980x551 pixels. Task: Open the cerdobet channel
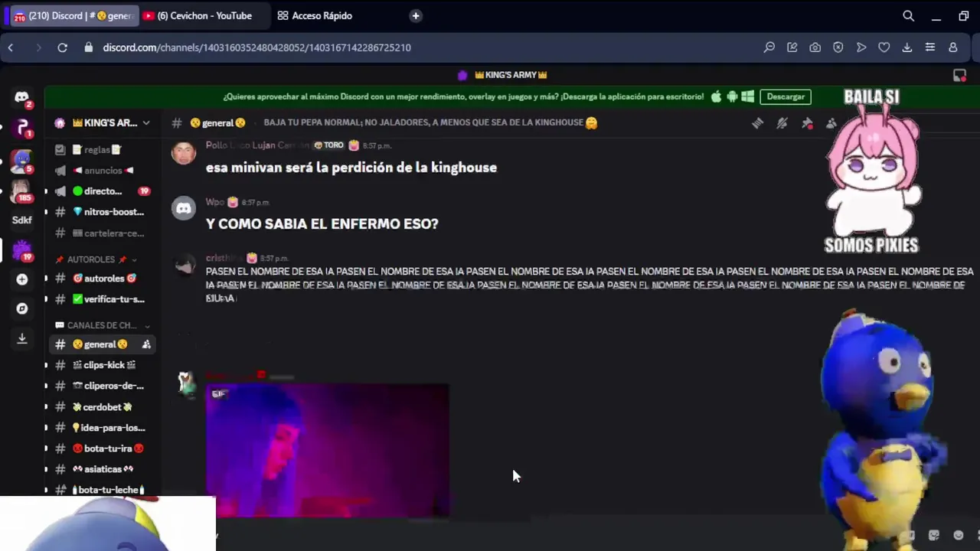102,407
